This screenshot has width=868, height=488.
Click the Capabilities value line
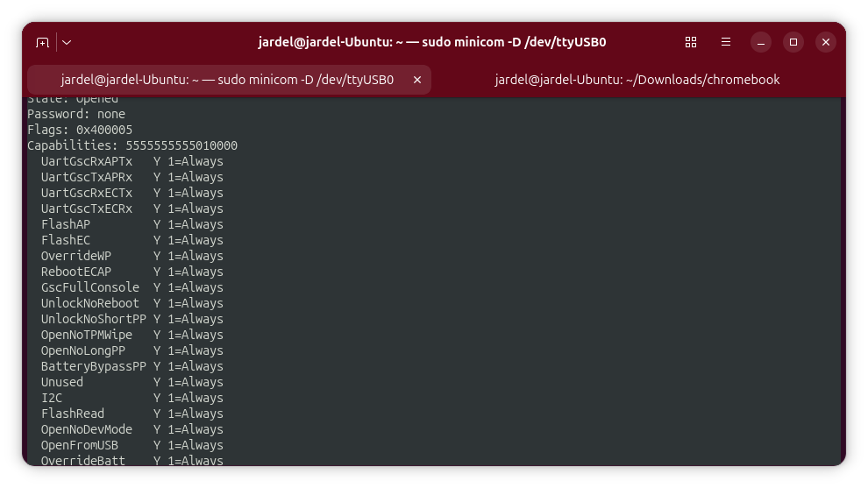tap(132, 145)
